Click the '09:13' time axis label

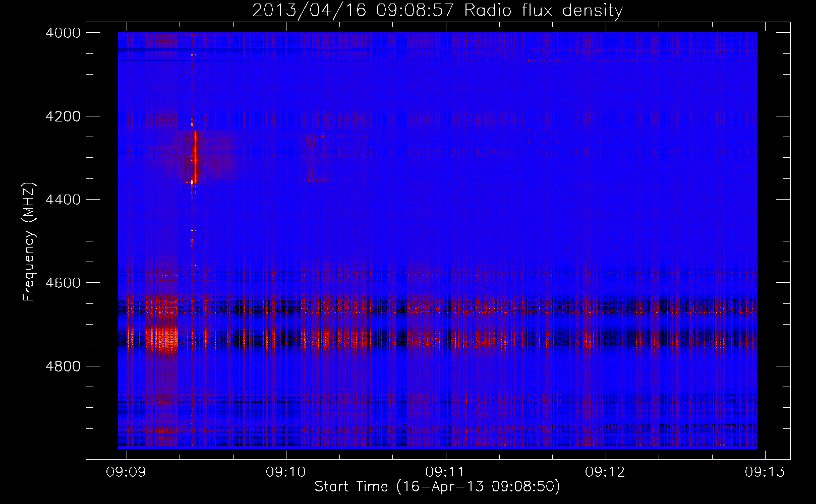765,472
